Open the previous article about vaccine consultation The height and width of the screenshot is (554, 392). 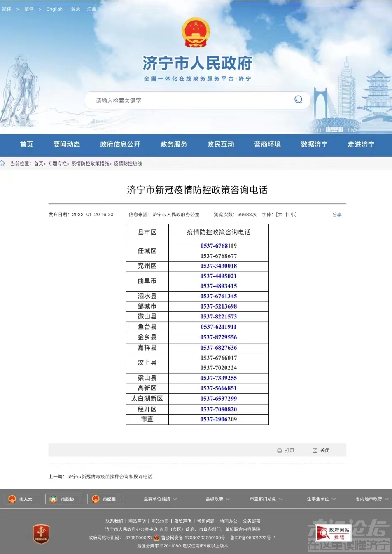(110, 477)
